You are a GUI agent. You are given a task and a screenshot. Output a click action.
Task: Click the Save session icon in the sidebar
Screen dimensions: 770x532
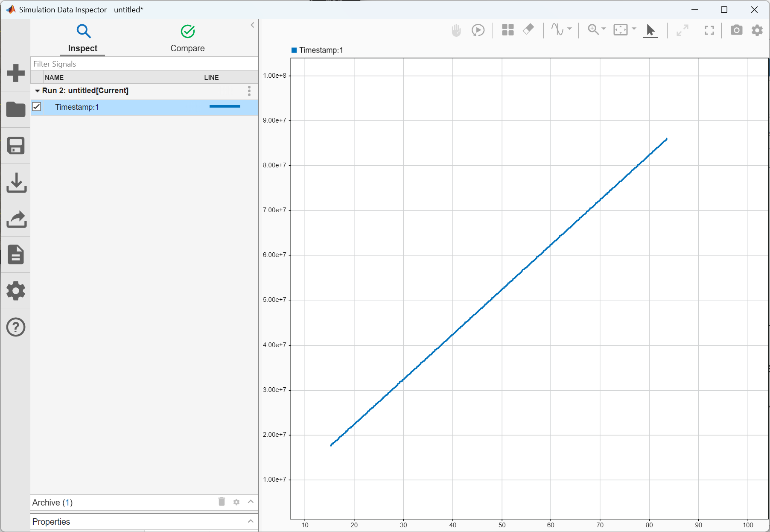(x=16, y=146)
